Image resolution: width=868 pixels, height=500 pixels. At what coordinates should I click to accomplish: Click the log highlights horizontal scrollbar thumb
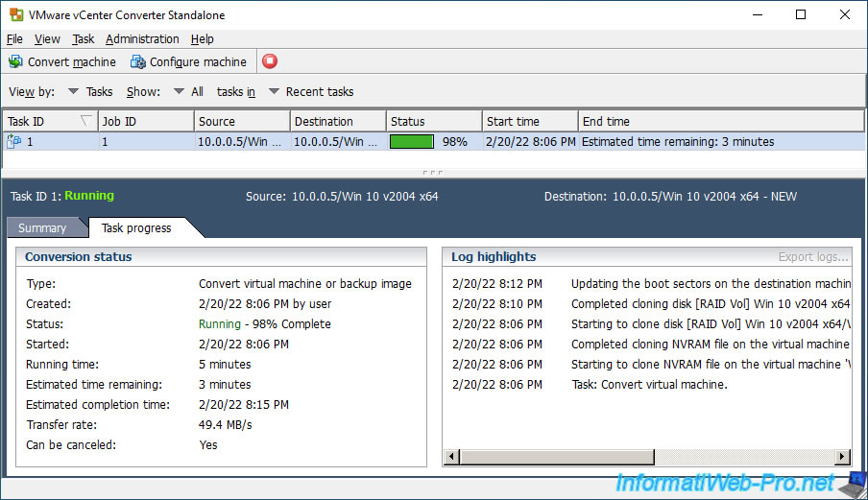click(x=557, y=457)
